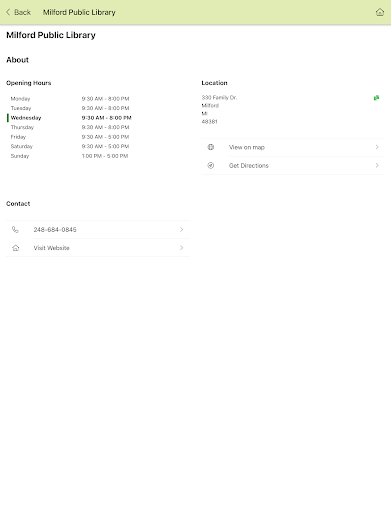
Task: Go back using the Back button
Action: point(18,12)
